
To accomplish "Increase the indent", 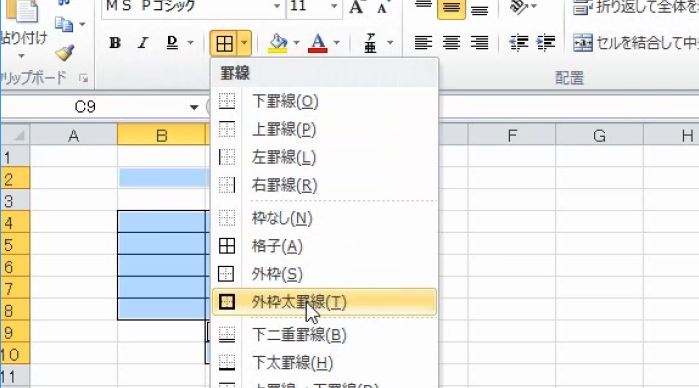I will click(546, 43).
